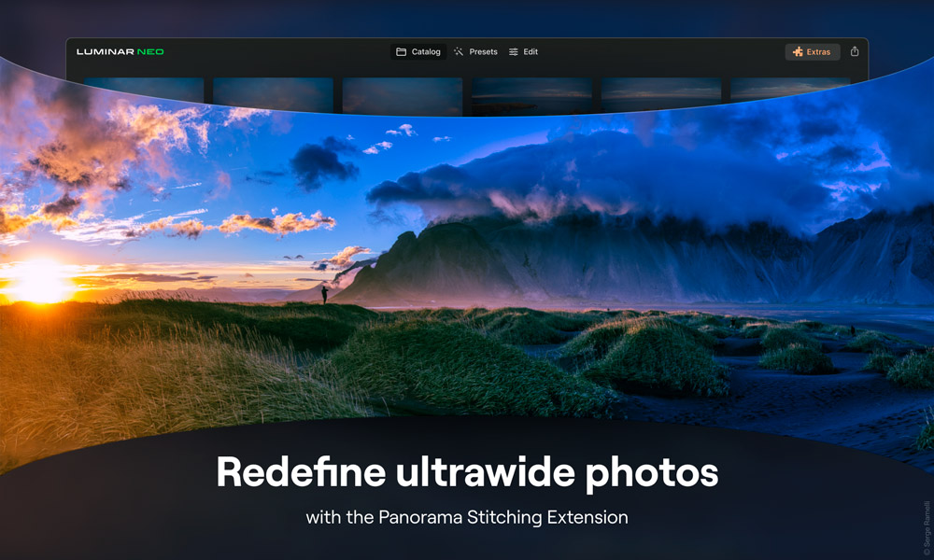934x560 pixels.
Task: Click the share/export icon
Action: [x=855, y=51]
